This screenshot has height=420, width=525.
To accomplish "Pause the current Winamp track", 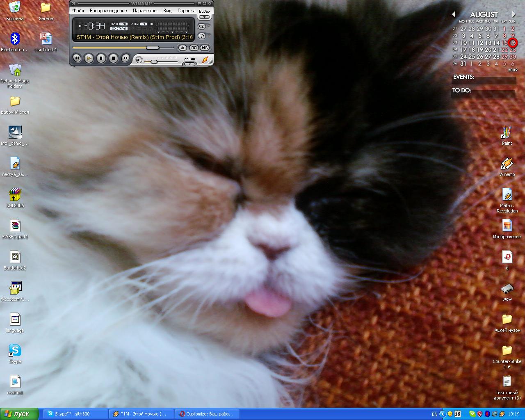I will point(101,59).
